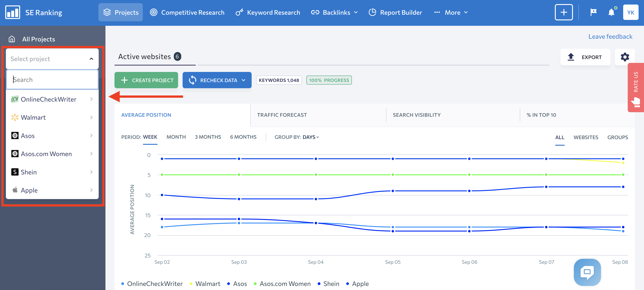Set period to Week
The image size is (644, 290).
click(150, 137)
